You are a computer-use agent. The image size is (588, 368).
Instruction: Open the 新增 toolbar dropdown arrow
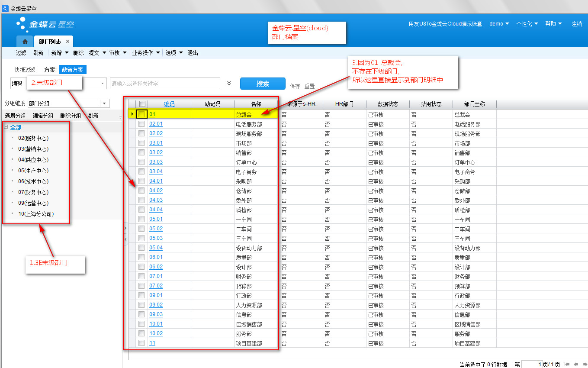pyautogui.click(x=66, y=53)
